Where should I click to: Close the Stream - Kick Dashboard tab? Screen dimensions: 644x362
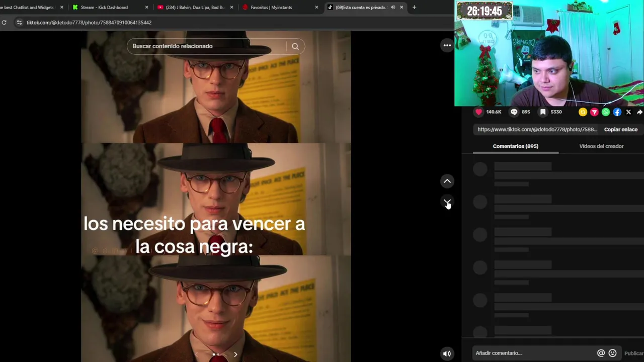coord(147,7)
